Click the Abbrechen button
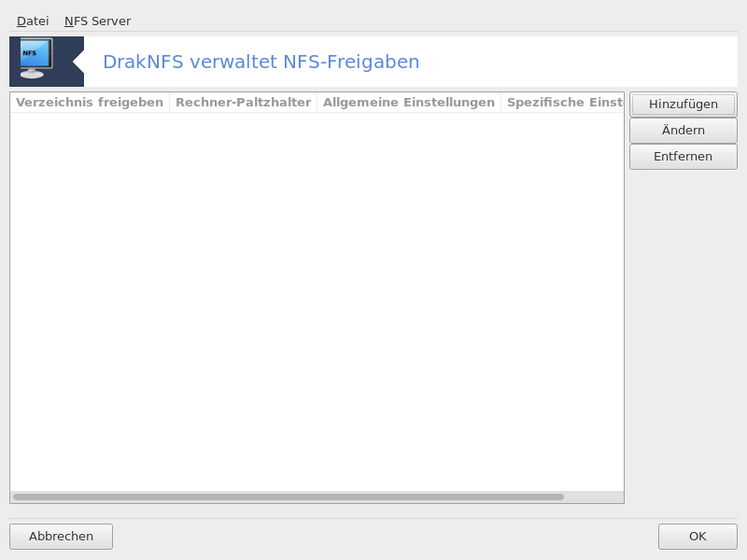This screenshot has width=747, height=560. pos(61,536)
